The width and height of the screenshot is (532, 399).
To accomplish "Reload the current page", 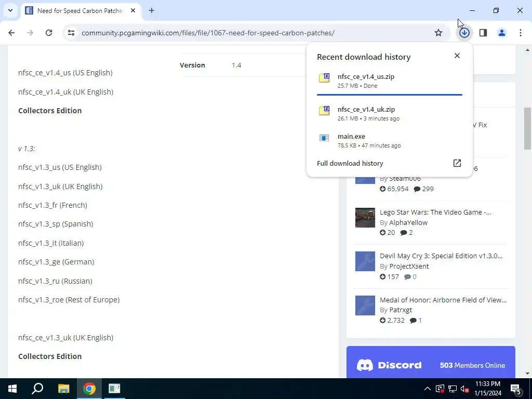I will (49, 33).
